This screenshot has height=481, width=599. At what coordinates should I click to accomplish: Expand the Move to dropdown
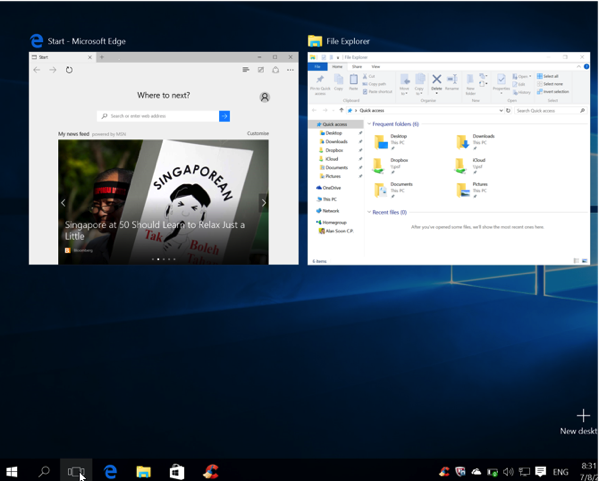[404, 91]
